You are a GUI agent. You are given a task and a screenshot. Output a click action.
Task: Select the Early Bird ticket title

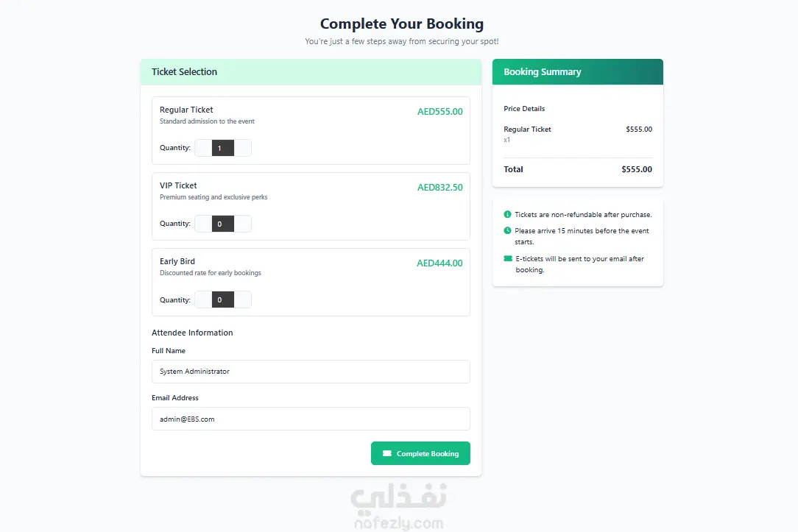click(x=177, y=261)
